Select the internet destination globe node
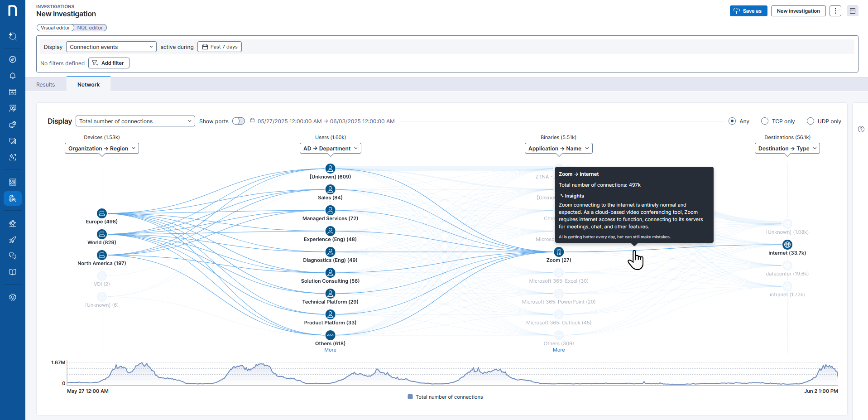 click(x=787, y=245)
